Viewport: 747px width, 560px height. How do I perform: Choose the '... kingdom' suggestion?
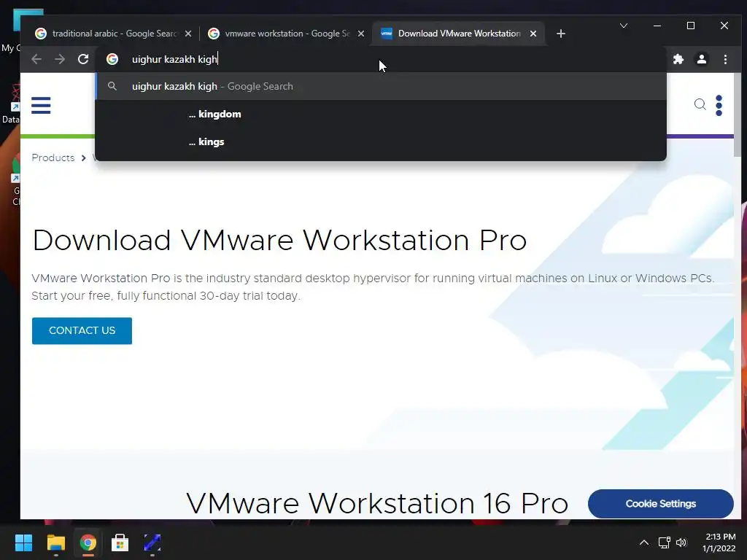(x=381, y=114)
